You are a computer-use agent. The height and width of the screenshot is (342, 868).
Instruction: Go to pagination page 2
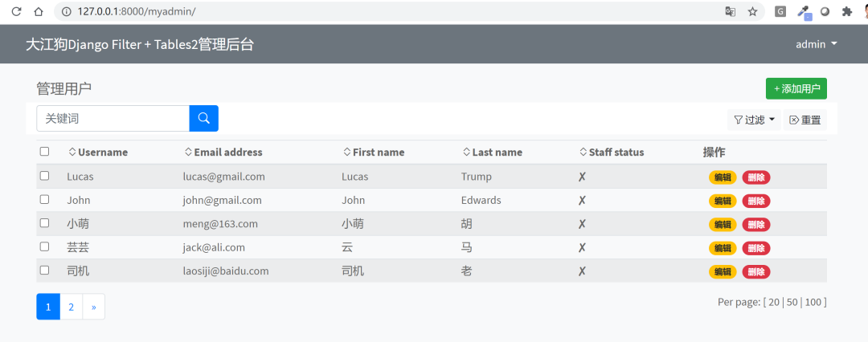click(x=71, y=307)
